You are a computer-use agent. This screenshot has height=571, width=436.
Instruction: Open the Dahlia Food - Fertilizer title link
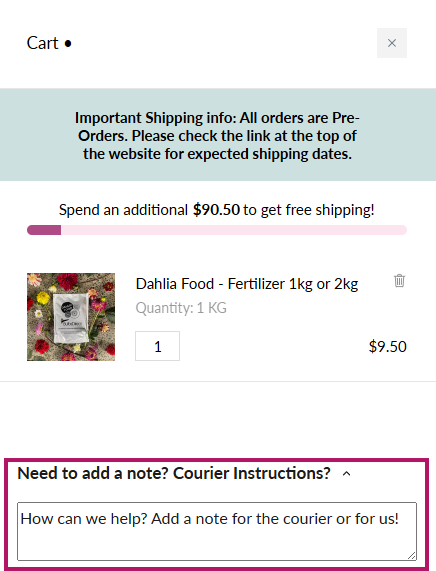(247, 284)
